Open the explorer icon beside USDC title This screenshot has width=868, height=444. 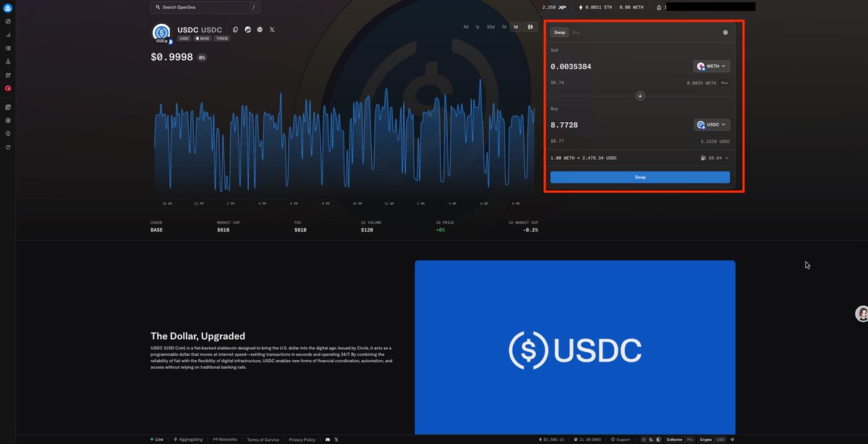[x=247, y=30]
